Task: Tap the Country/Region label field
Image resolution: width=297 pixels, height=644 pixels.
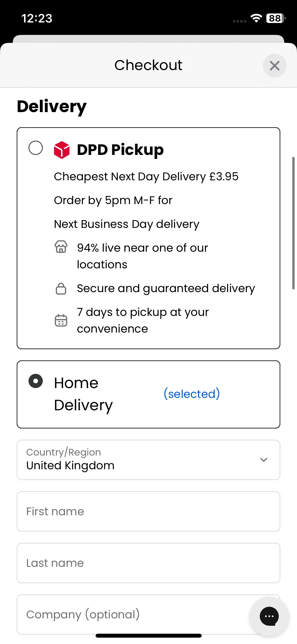Action: [64, 452]
